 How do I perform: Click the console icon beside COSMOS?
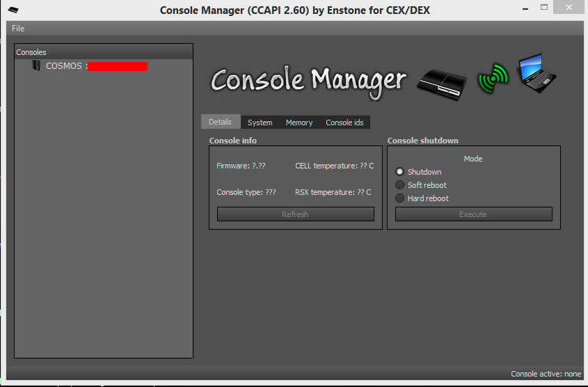coord(36,66)
